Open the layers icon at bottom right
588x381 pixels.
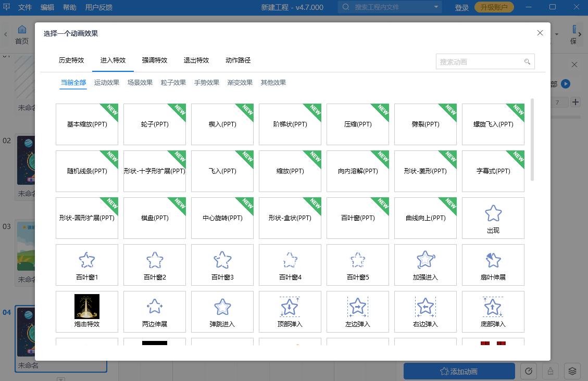click(x=572, y=371)
